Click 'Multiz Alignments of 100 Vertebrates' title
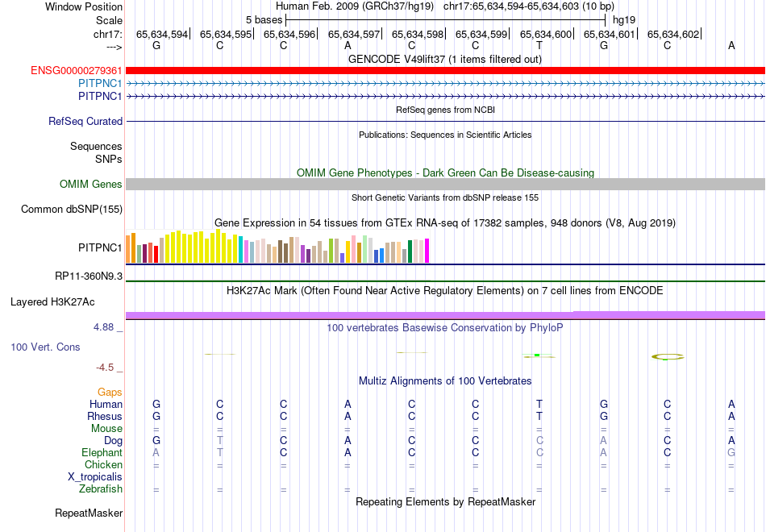 click(445, 381)
